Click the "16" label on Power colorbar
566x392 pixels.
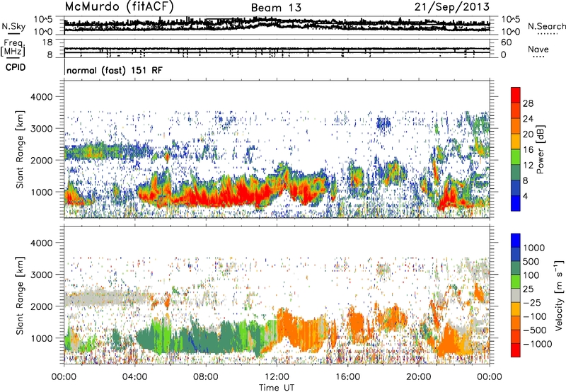[x=528, y=150]
